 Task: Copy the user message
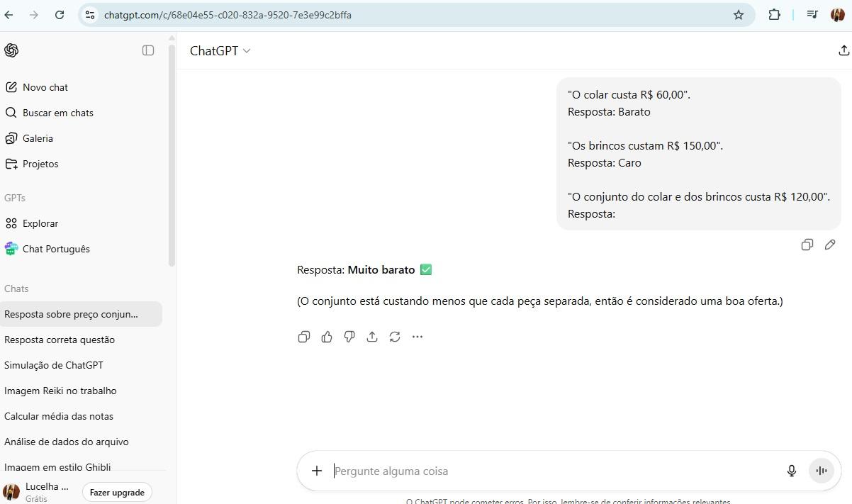pyautogui.click(x=807, y=245)
